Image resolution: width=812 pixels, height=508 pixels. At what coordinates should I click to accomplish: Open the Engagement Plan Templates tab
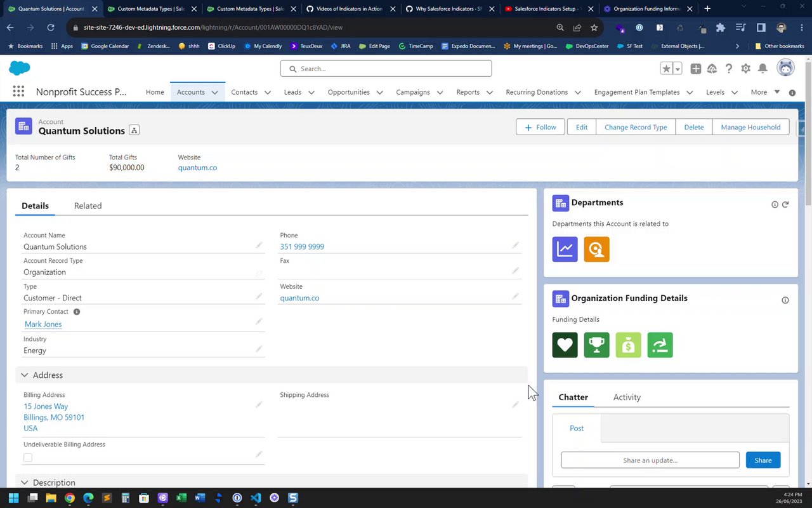tap(637, 92)
